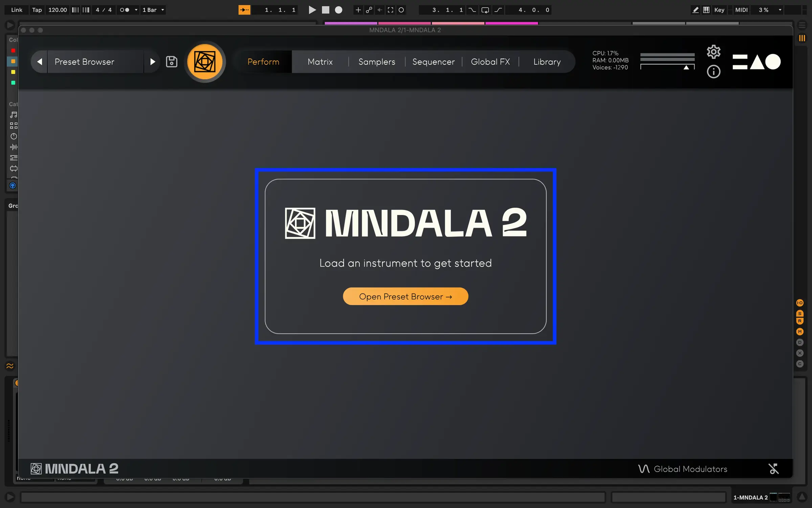Click the Preset Browser name field
Image resolution: width=812 pixels, height=508 pixels.
[96, 62]
